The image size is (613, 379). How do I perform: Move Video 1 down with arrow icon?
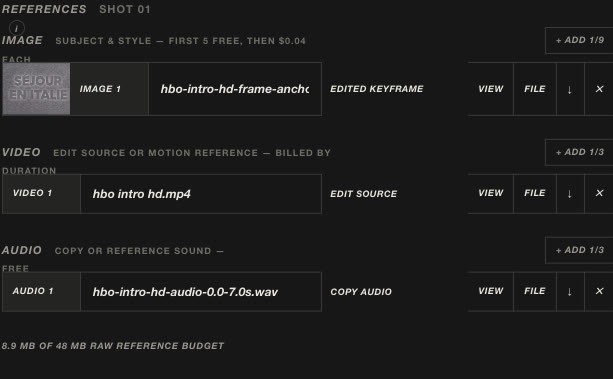(x=570, y=194)
